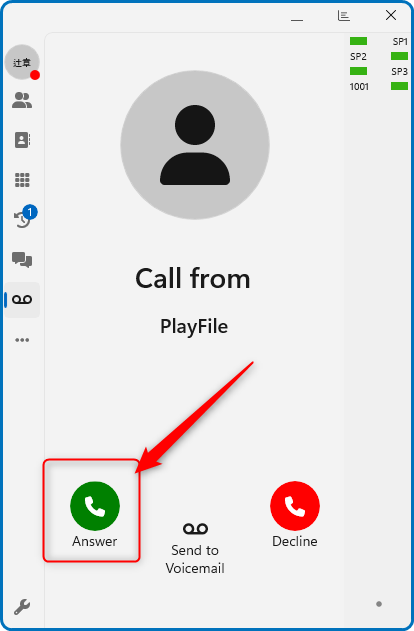Show the dialpad grid
Image resolution: width=414 pixels, height=631 pixels.
coord(22,180)
